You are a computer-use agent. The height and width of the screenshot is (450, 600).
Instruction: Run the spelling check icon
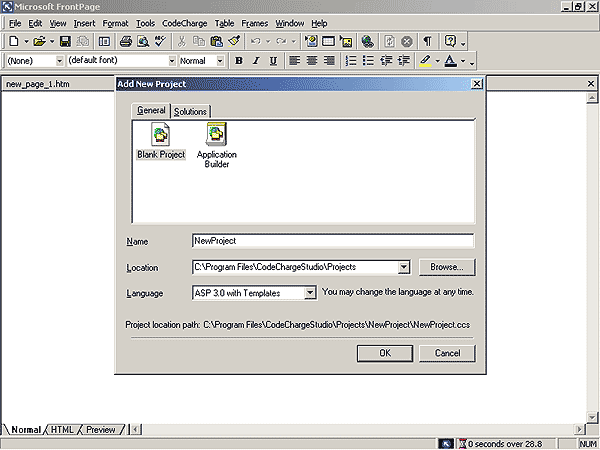(x=160, y=41)
